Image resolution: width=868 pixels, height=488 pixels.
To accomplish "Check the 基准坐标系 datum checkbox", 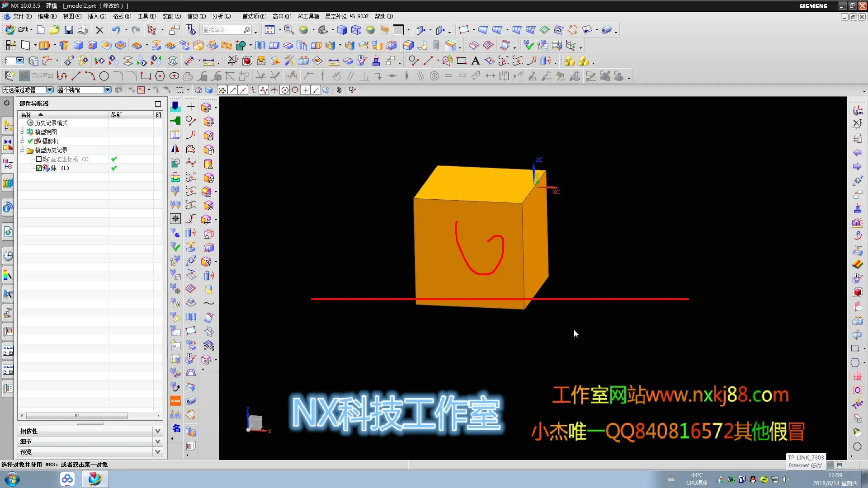I will [x=39, y=159].
